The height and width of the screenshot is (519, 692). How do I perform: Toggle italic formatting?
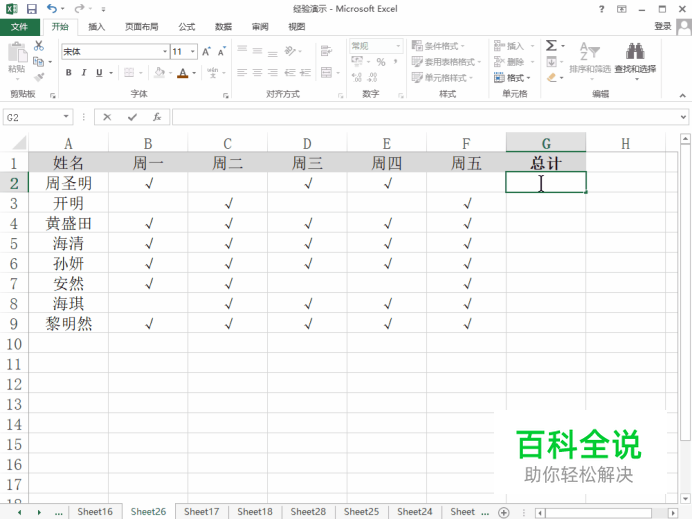(x=84, y=72)
